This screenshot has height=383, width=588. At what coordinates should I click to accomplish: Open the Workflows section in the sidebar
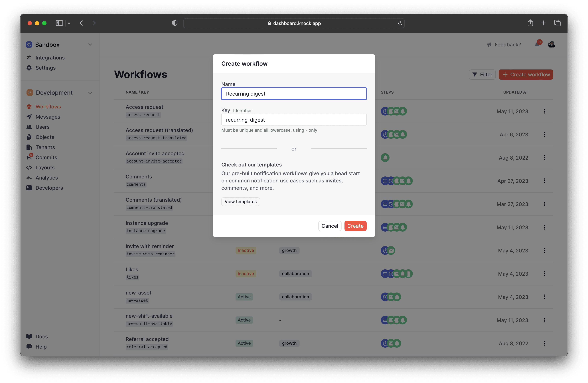coord(48,106)
